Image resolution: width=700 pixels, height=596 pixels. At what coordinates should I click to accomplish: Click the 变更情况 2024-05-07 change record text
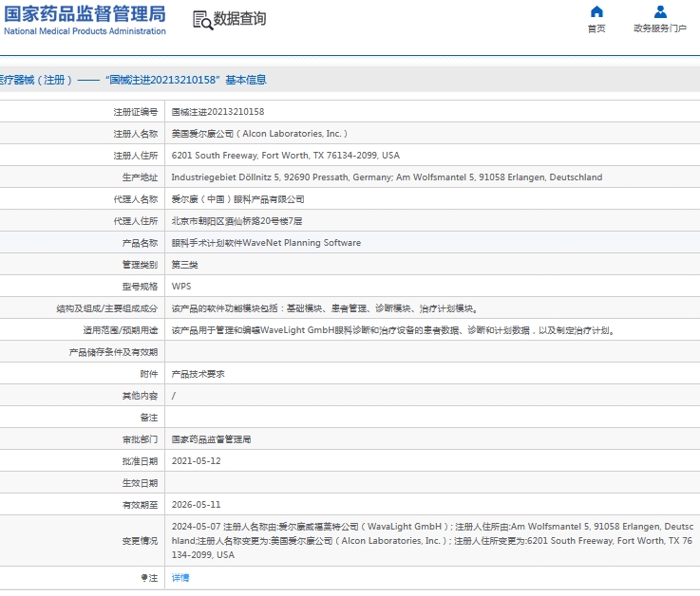coord(432,541)
